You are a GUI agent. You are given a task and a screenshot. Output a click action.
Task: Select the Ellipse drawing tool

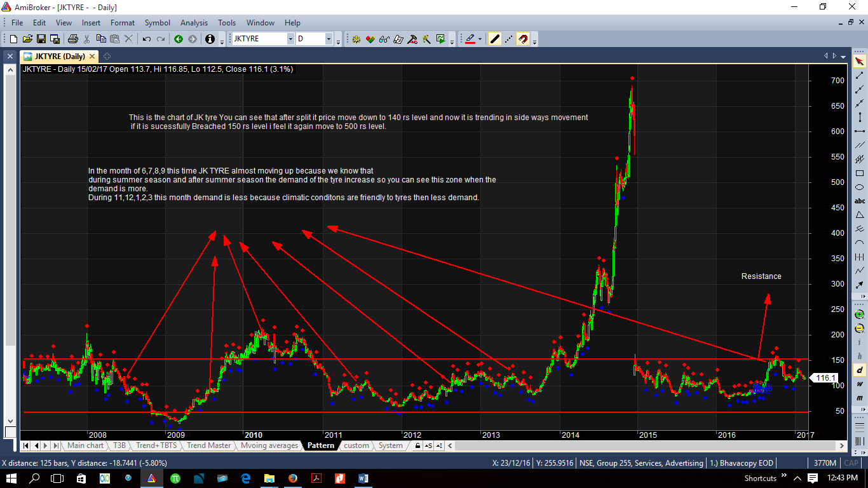[x=859, y=187]
